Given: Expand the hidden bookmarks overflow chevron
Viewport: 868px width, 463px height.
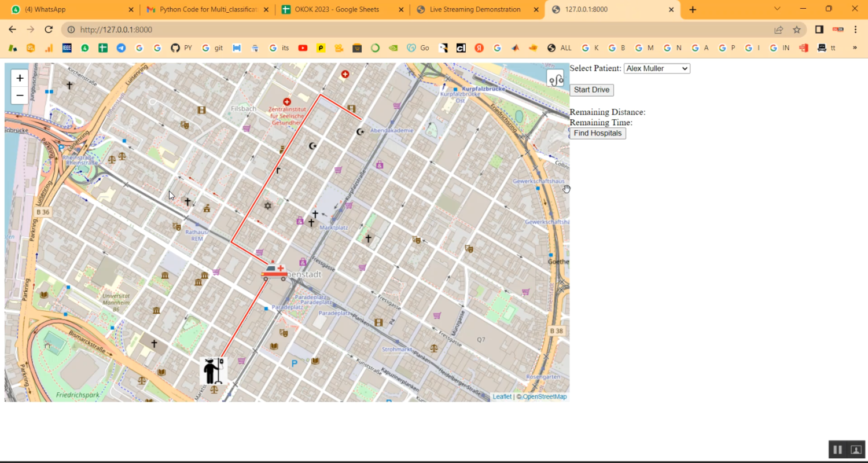Looking at the screenshot, I should coord(855,48).
